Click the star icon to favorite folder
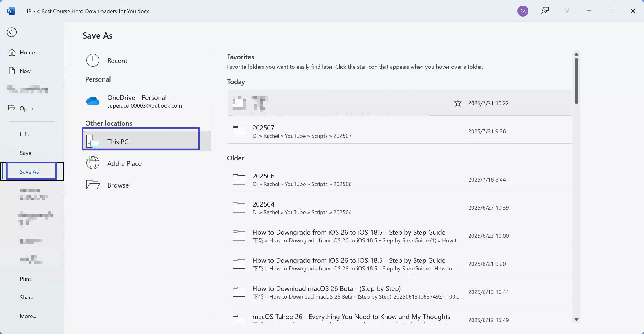 click(458, 103)
